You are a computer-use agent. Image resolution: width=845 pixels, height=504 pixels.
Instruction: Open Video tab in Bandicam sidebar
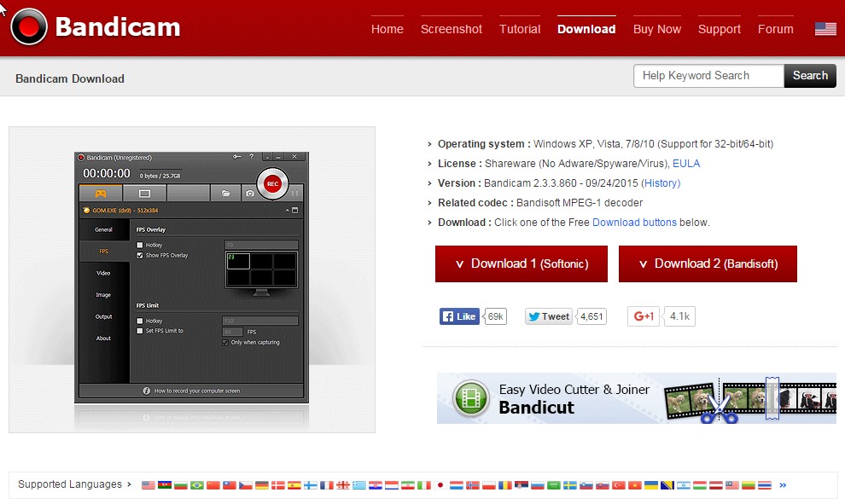click(x=103, y=273)
